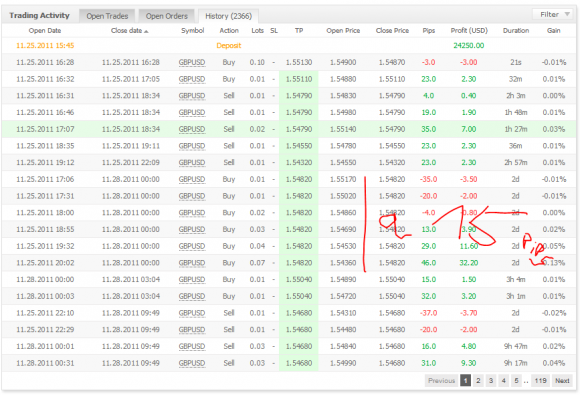
Task: Sort by Lots column header
Action: pos(257,31)
